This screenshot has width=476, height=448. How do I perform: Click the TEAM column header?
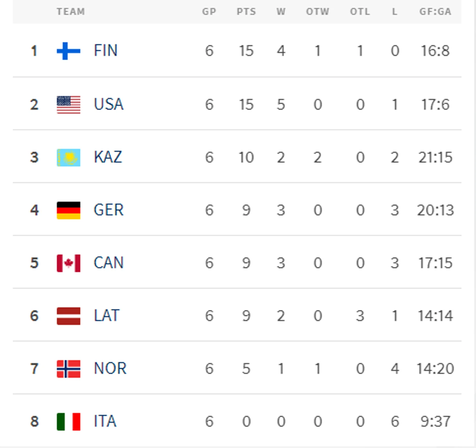(71, 12)
